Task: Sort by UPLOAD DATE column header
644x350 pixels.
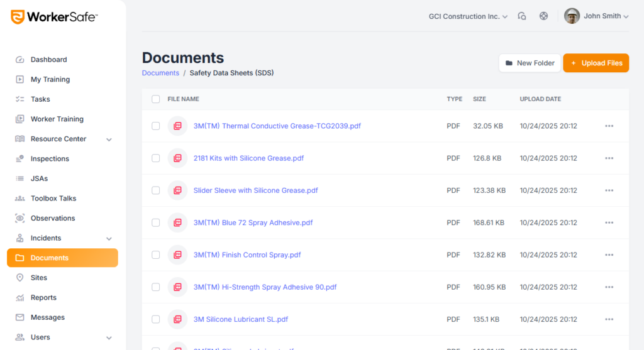Action: pyautogui.click(x=540, y=99)
